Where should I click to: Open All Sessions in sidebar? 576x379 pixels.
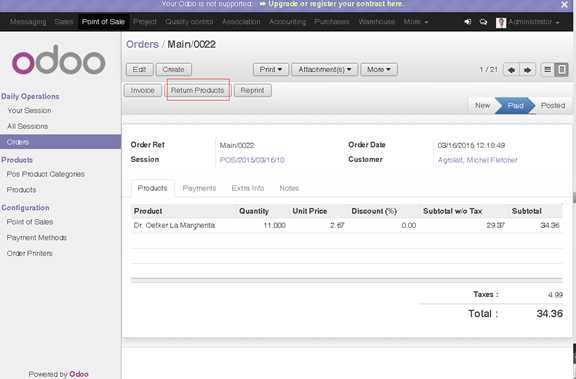[x=28, y=126]
